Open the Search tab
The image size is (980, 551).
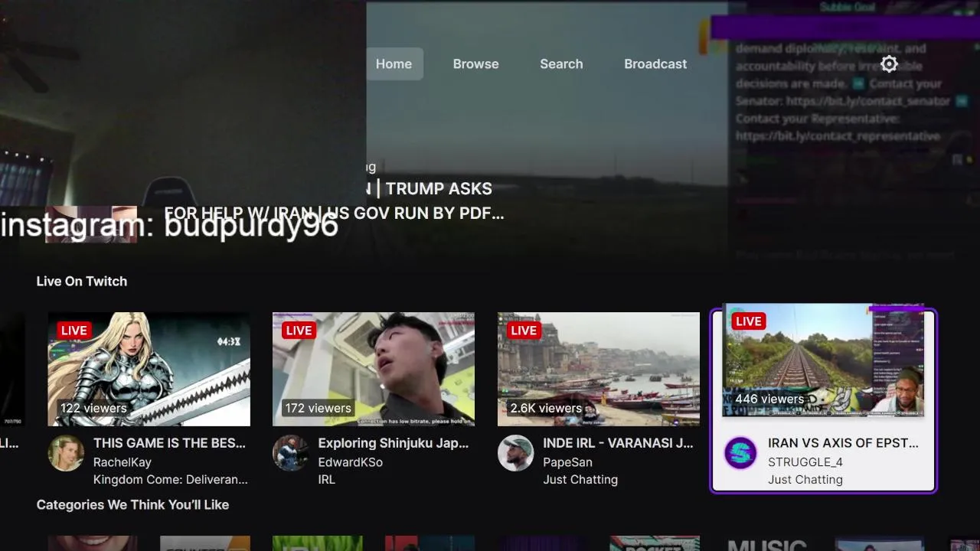pos(561,64)
